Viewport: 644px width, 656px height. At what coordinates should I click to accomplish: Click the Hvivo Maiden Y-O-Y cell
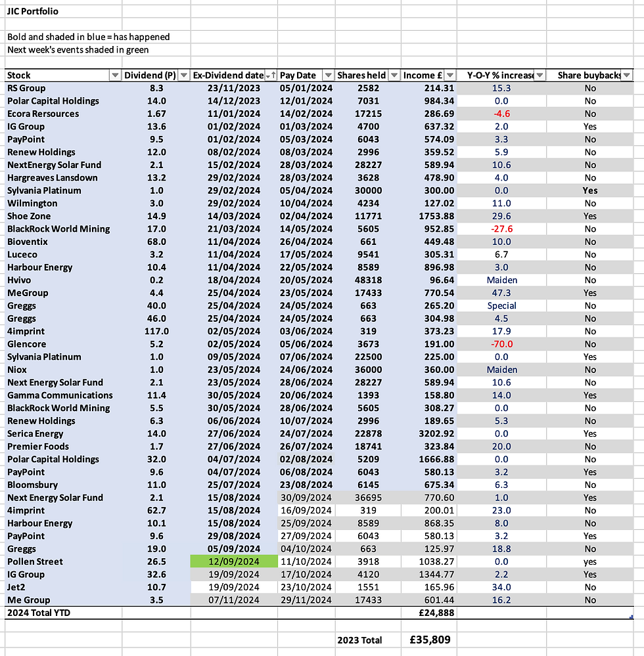point(501,280)
